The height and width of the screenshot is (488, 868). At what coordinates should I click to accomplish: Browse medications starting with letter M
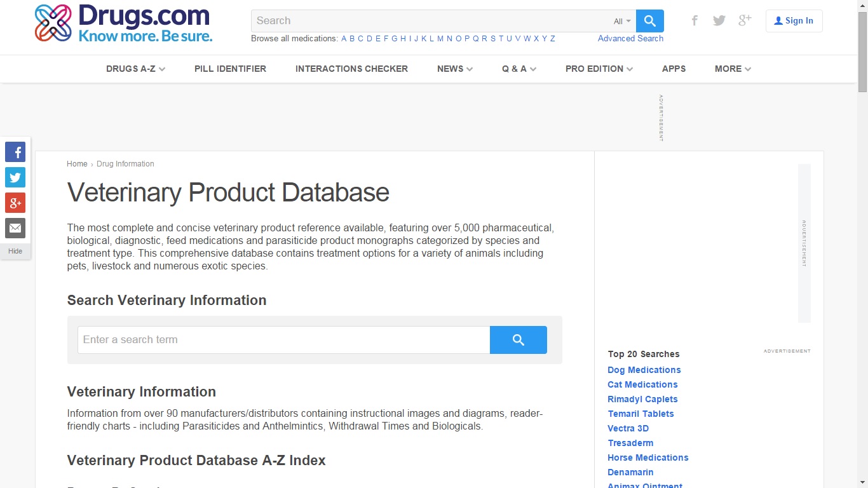pos(440,39)
